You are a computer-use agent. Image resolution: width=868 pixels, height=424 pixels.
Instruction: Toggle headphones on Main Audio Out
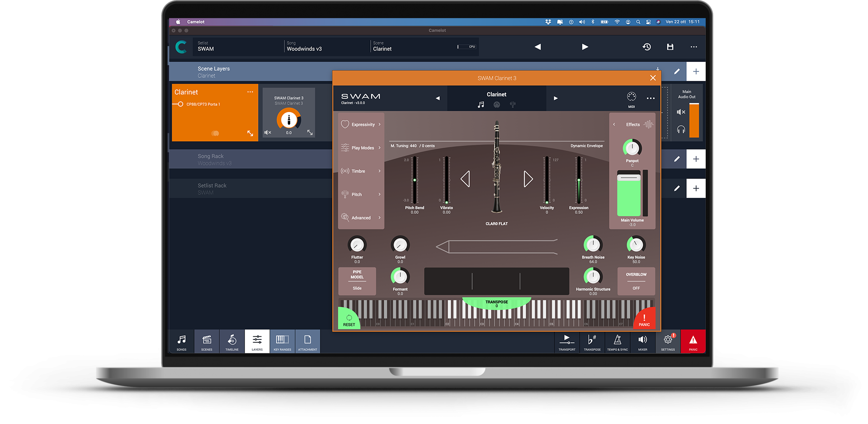(681, 130)
